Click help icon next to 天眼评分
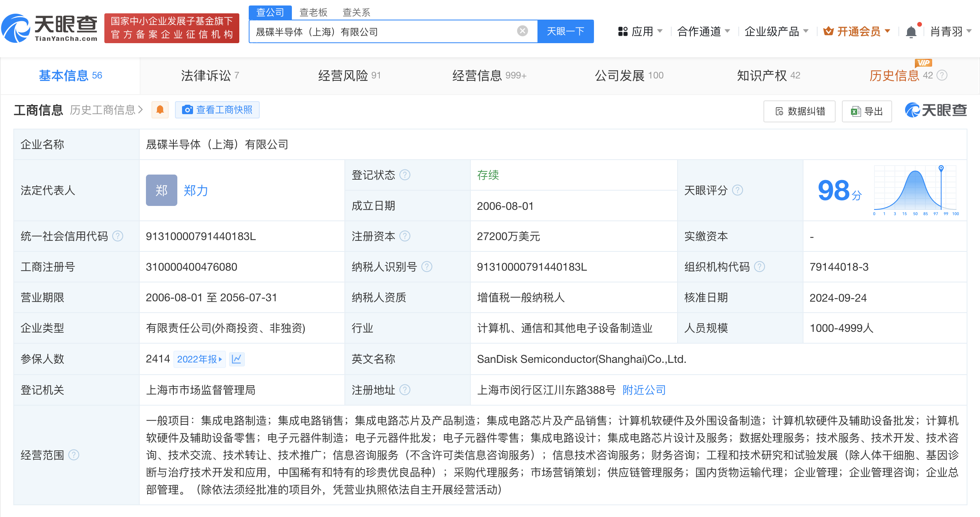Image resolution: width=980 pixels, height=517 pixels. [x=738, y=190]
